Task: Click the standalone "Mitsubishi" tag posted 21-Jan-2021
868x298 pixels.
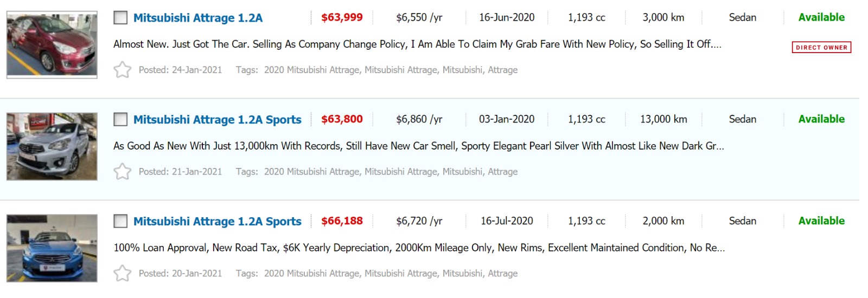Action: coord(462,172)
